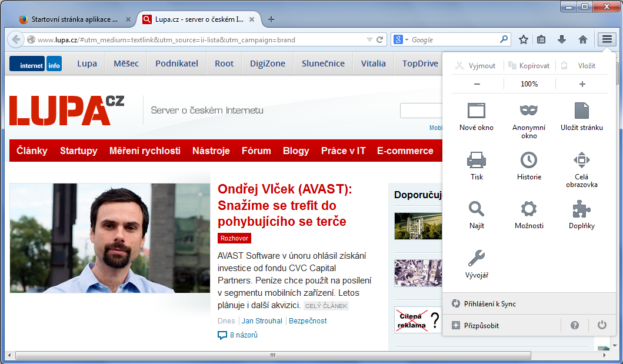Select Tisk printer icon
Image resolution: width=623 pixels, height=364 pixels.
point(477,165)
